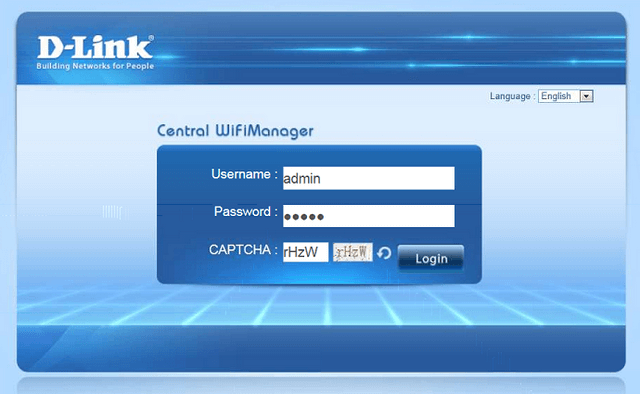Click the Login button
This screenshot has width=640, height=394.
point(431,258)
